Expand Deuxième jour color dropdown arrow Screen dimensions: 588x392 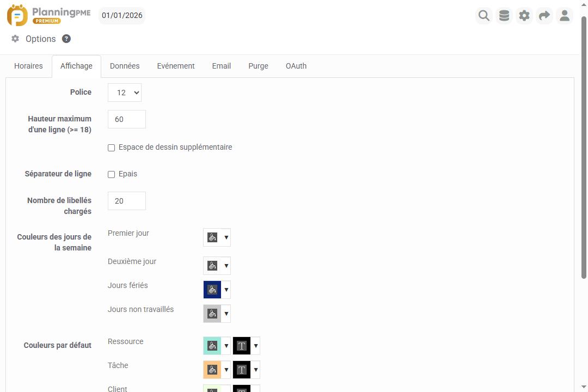click(x=226, y=266)
